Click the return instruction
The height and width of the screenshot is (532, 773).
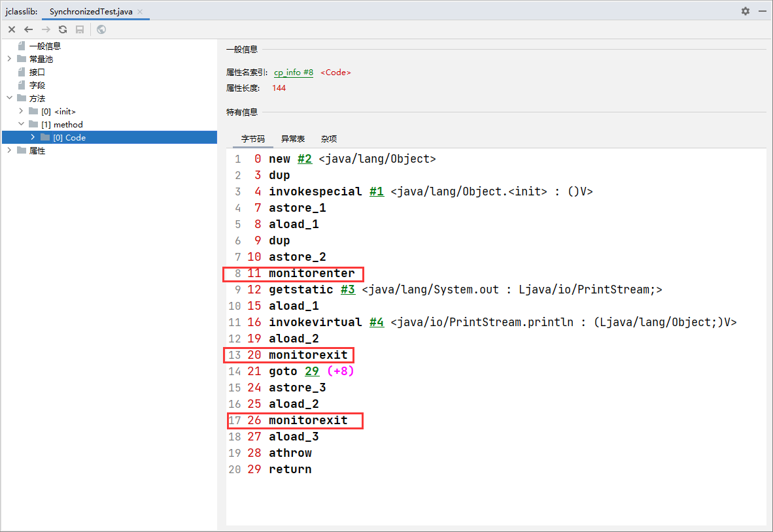tap(290, 469)
